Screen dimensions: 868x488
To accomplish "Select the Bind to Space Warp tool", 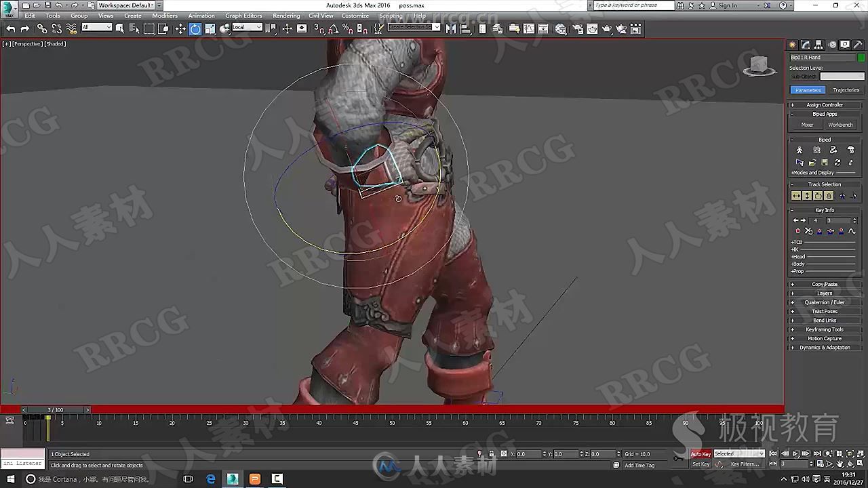I will click(71, 28).
